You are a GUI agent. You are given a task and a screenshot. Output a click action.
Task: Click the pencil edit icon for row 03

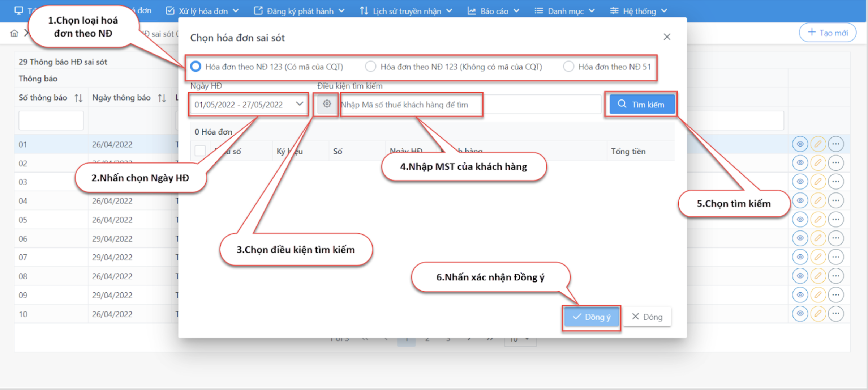tap(818, 182)
